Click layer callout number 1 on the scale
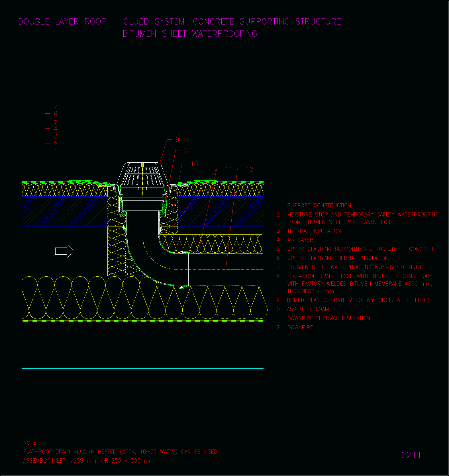449x476 pixels. (56, 152)
